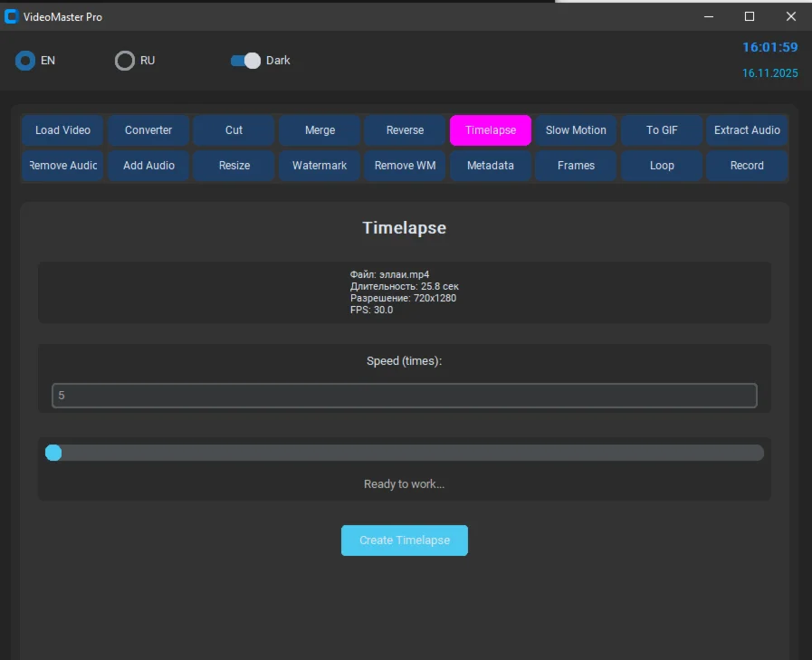Select the EN language radio button
Screen dimensions: 812x660
(25, 61)
